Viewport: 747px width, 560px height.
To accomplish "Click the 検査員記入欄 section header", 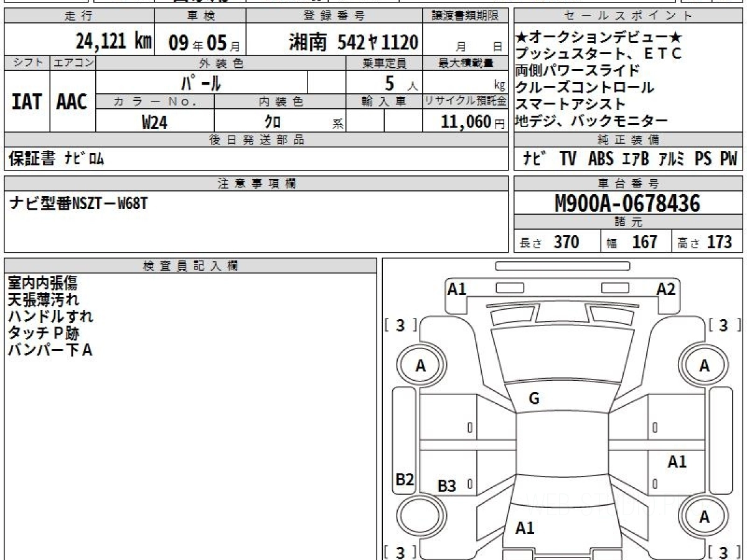I will click(x=190, y=266).
